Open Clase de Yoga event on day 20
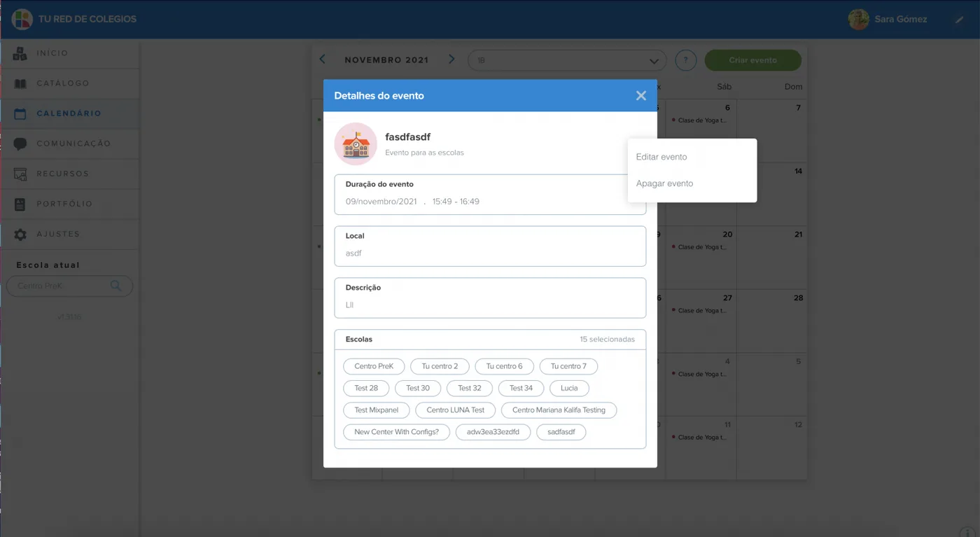 [700, 247]
